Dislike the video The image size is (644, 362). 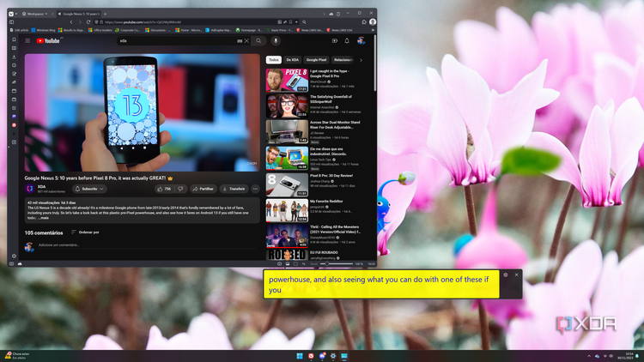(x=180, y=189)
